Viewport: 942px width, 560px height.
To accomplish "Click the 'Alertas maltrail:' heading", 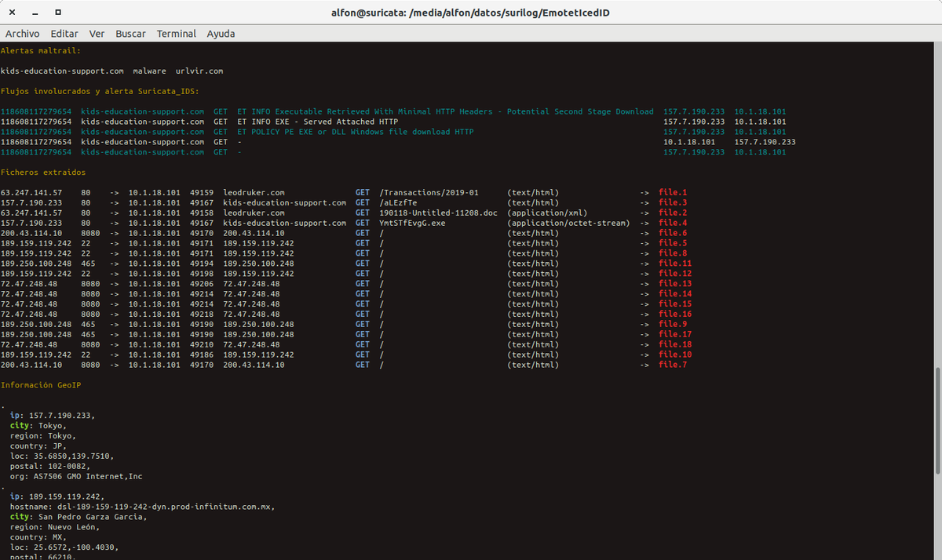I will [41, 51].
